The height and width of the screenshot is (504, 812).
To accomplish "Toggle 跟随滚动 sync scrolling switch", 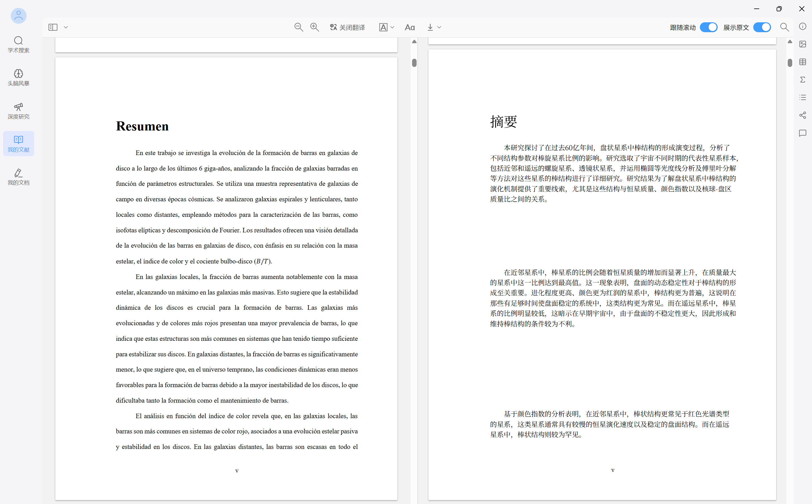I will [709, 27].
